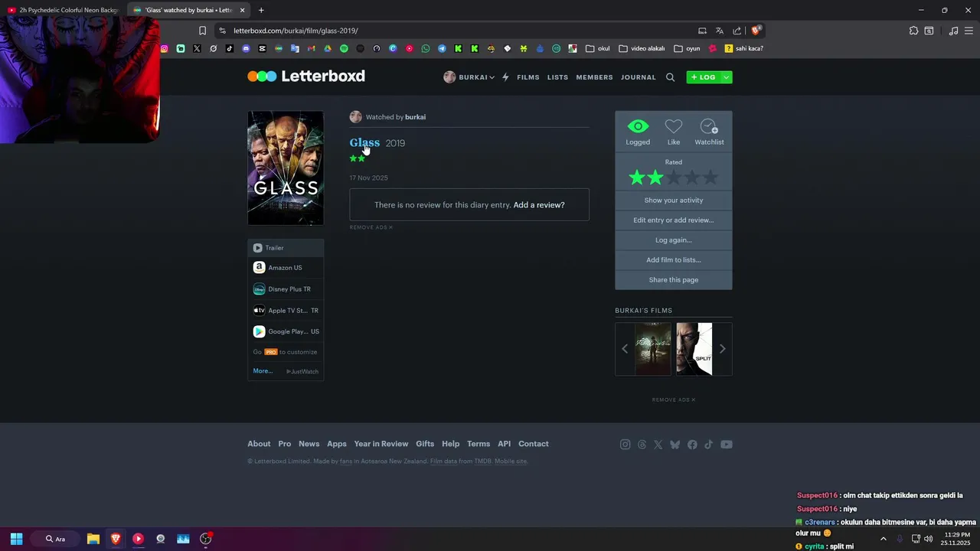Screen dimensions: 980x551
Task: Open the browser extensions puzzle icon
Action: 913,31
